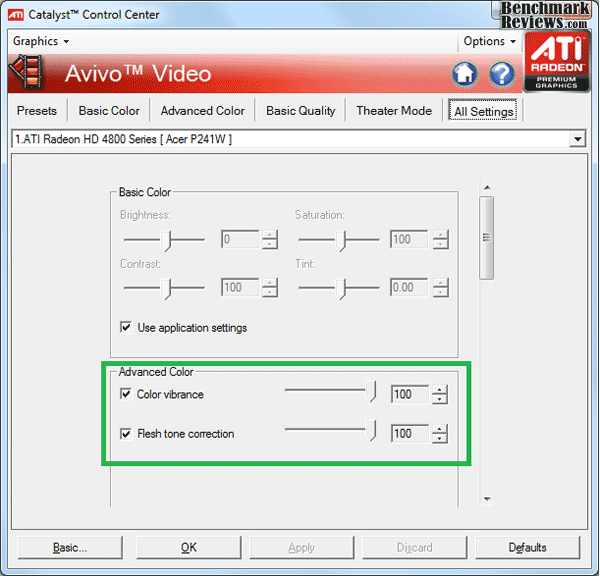The image size is (600, 576).
Task: Click the settings panel scroll up arrow
Action: pos(487,187)
